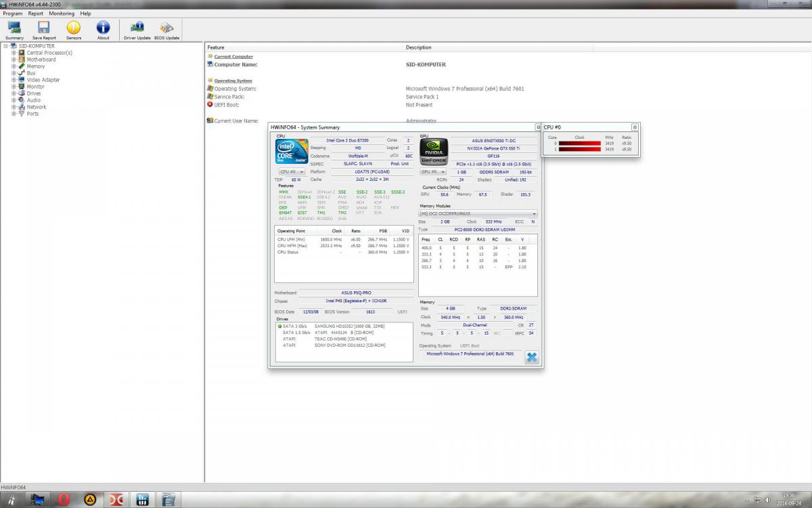812x508 pixels.
Task: Open the Monitoring menu
Action: 62,14
